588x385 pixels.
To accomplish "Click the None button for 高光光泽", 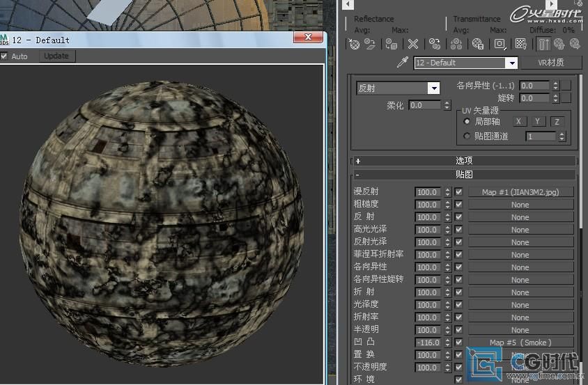I will tap(520, 230).
